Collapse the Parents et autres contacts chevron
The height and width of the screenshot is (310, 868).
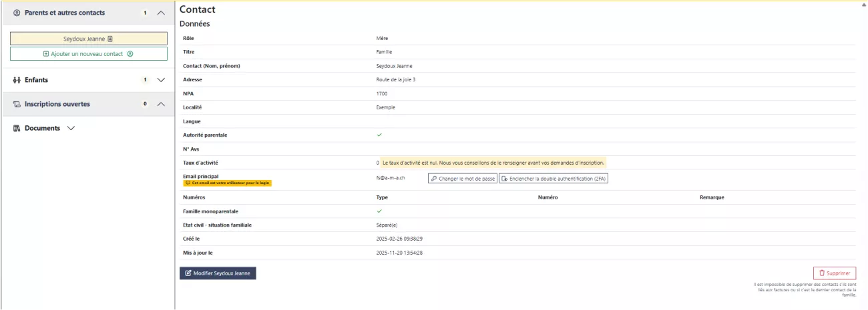160,13
